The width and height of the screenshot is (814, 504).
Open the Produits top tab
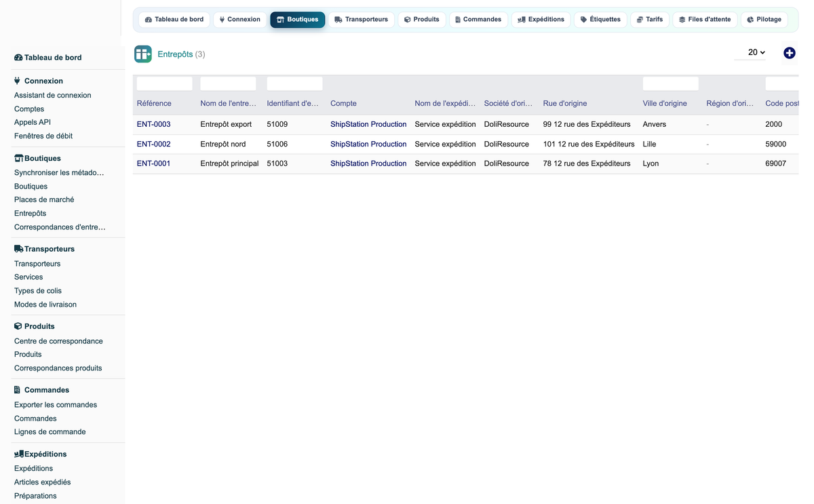(422, 20)
